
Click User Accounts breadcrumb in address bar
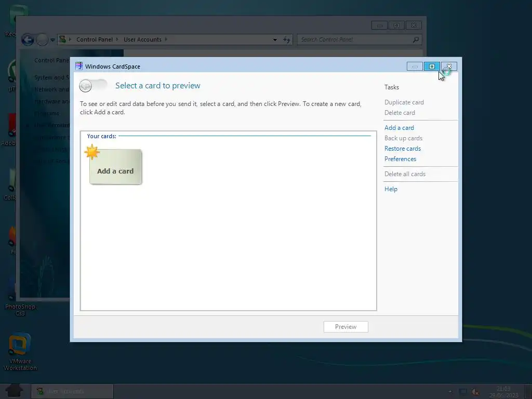click(142, 39)
